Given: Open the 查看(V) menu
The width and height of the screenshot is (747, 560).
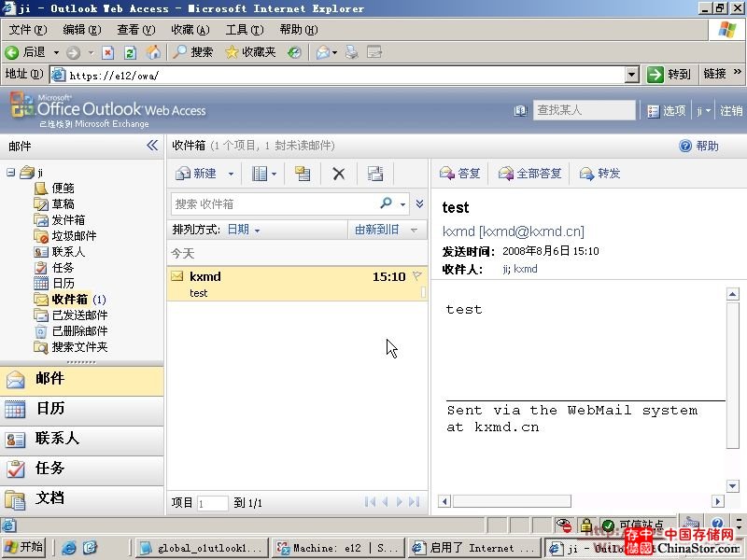Looking at the screenshot, I should click(136, 30).
